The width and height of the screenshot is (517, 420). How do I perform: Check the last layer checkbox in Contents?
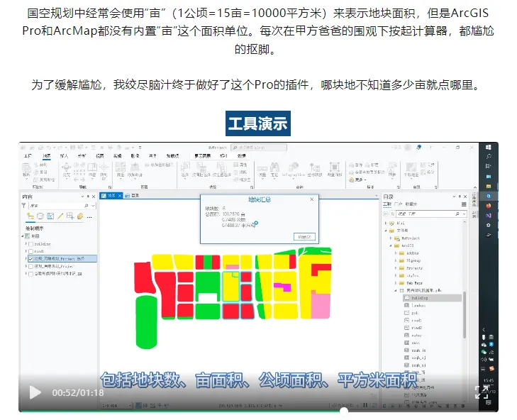click(x=30, y=274)
